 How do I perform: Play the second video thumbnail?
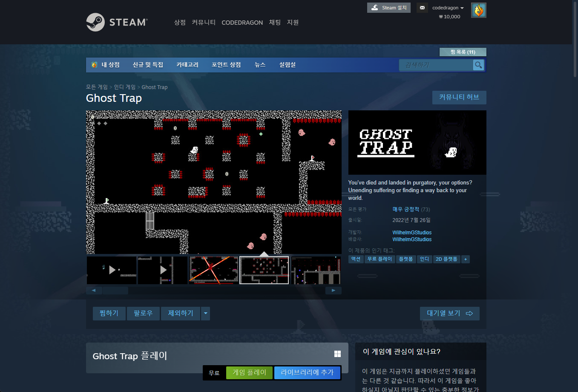[x=163, y=270]
